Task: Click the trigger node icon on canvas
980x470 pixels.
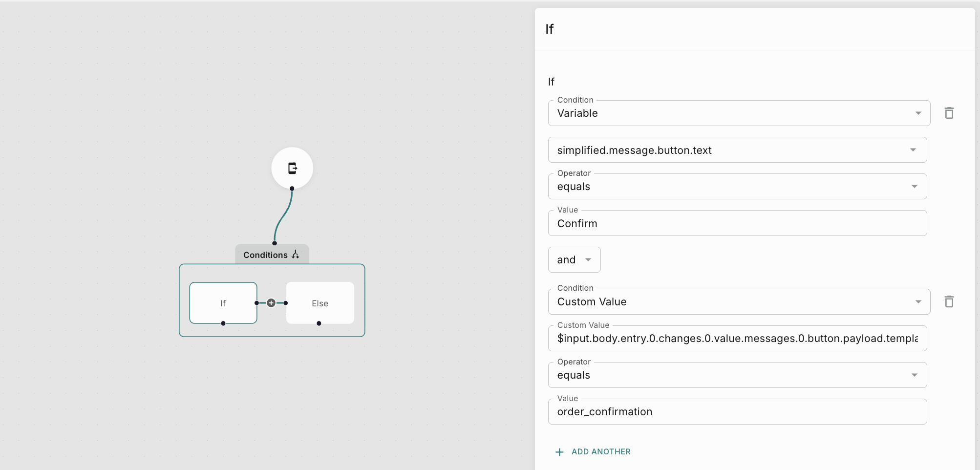Action: pyautogui.click(x=292, y=168)
